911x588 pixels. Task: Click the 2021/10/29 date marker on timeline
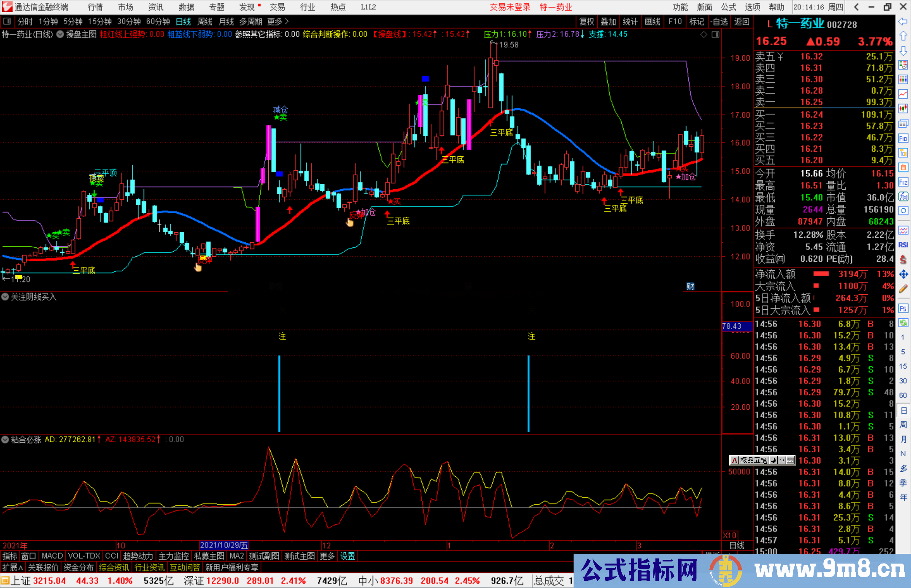pos(224,545)
